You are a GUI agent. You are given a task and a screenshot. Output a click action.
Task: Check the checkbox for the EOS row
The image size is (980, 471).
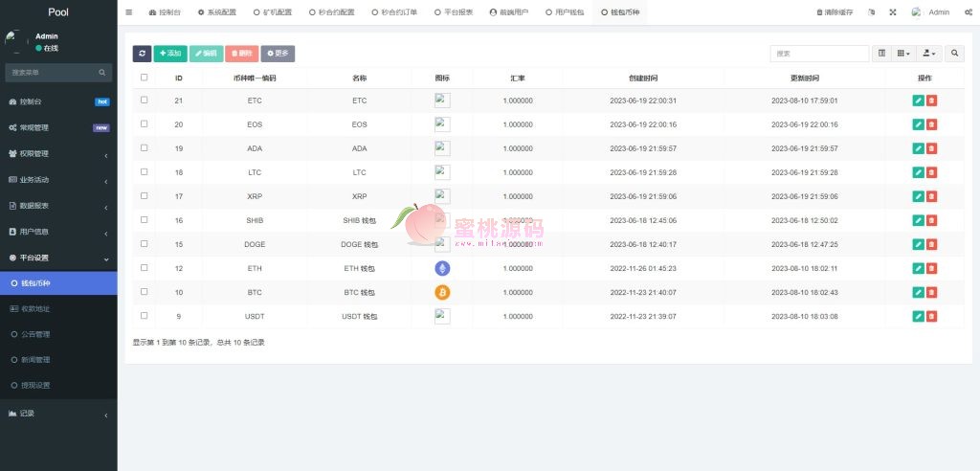[145, 124]
